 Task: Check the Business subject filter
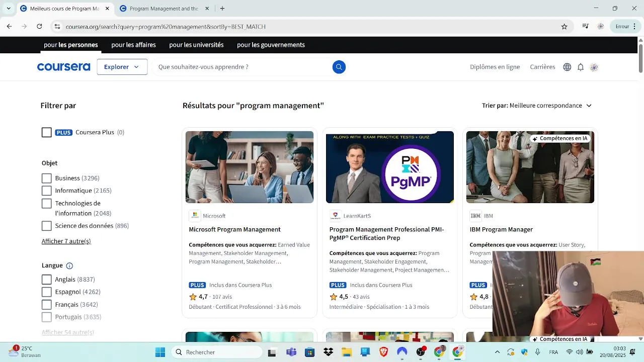coord(46,178)
